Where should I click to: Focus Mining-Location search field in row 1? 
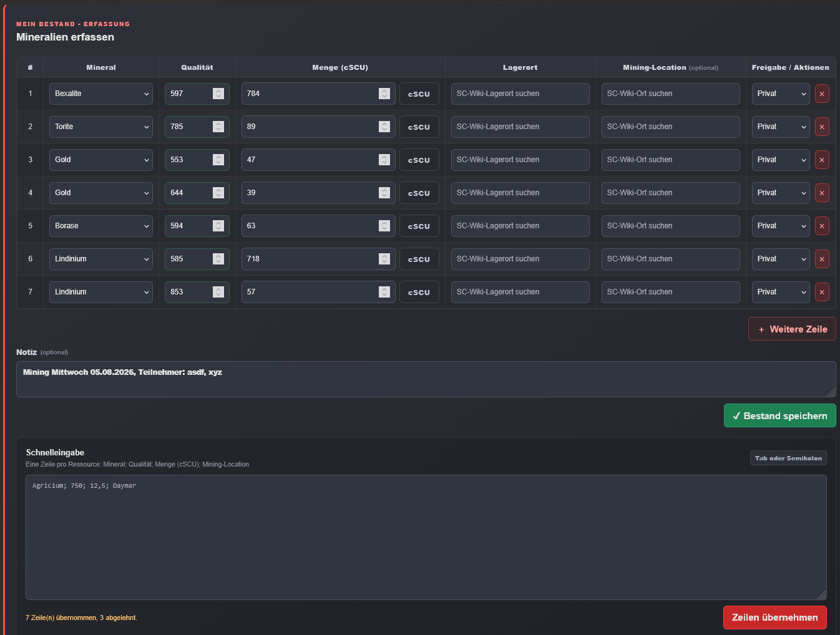[x=671, y=94]
